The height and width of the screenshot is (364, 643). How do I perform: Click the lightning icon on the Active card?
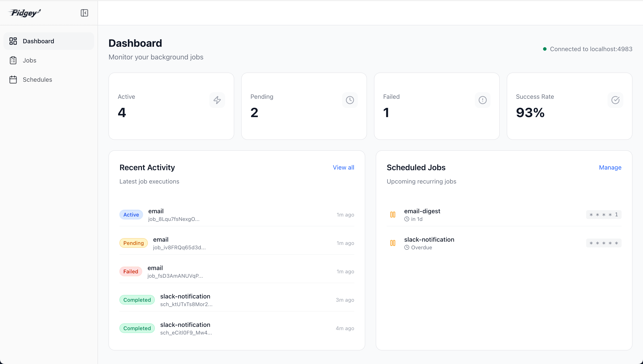pos(217,100)
